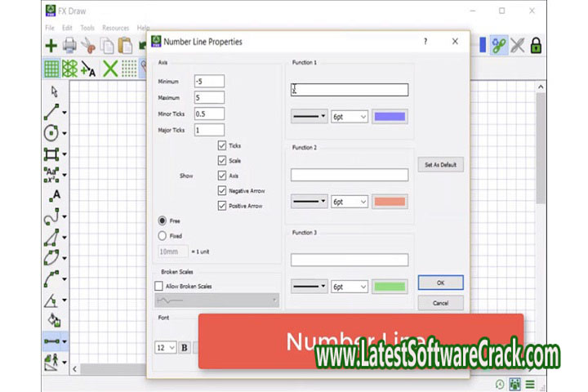The width and height of the screenshot is (588, 392).
Task: Click the Print icon in toolbar
Action: pyautogui.click(x=70, y=46)
